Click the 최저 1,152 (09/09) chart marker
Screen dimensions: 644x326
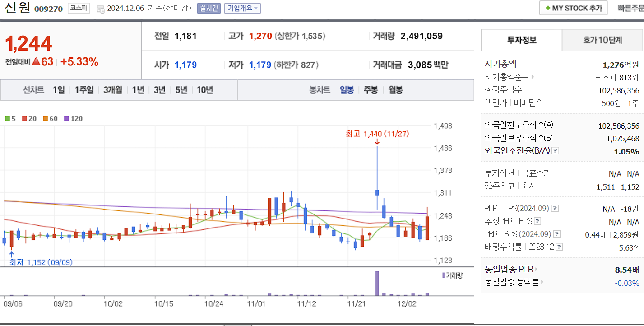41,262
